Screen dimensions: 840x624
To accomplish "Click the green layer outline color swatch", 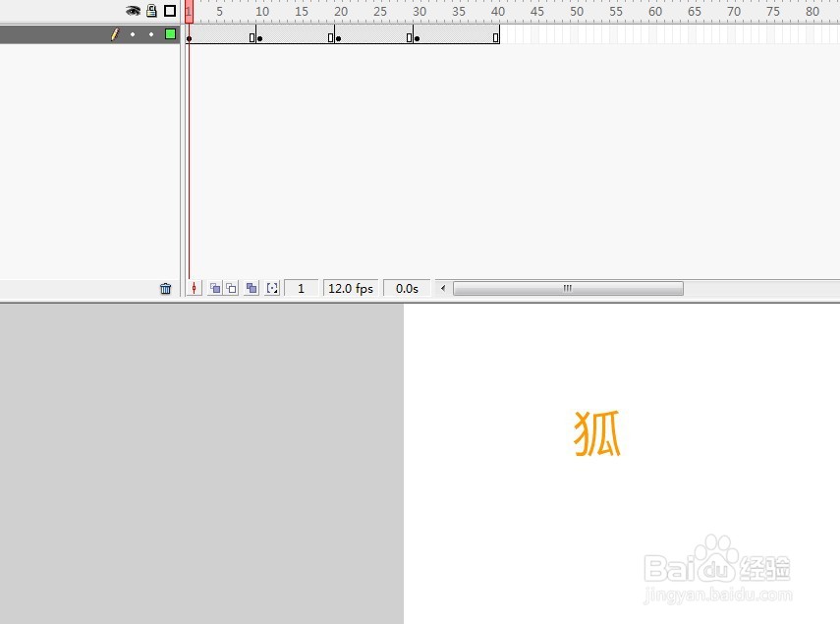I will (x=170, y=34).
